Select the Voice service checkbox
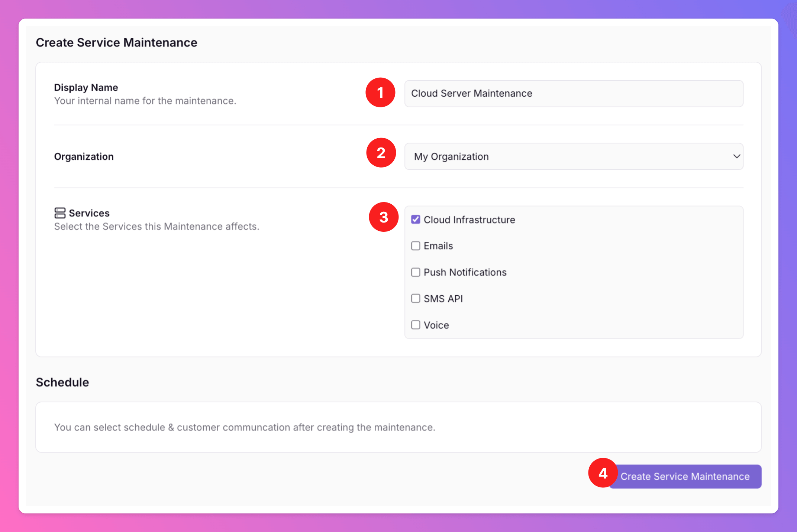The width and height of the screenshot is (797, 532). [x=416, y=325]
